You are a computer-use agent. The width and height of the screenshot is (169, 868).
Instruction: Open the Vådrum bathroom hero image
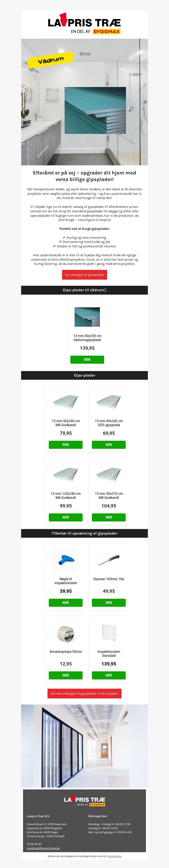coord(84,102)
